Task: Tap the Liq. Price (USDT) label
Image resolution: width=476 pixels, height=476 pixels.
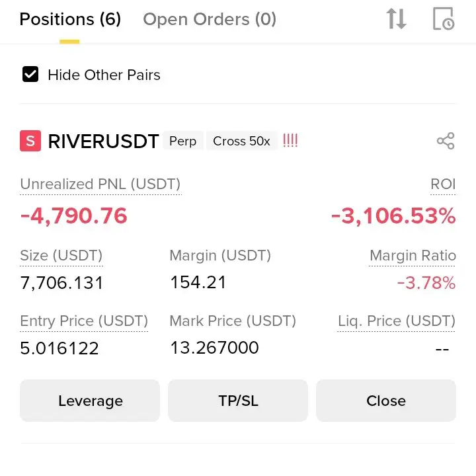Action: pos(397,321)
